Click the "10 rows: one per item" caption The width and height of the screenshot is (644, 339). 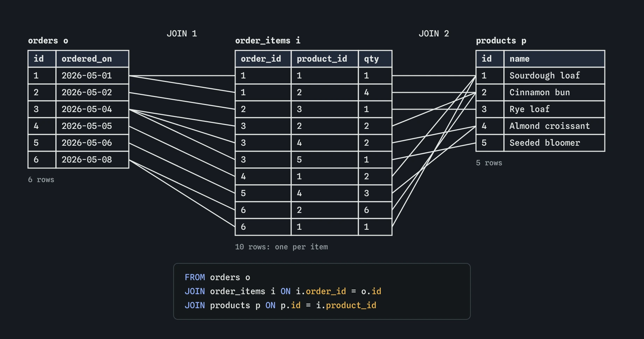tap(281, 247)
